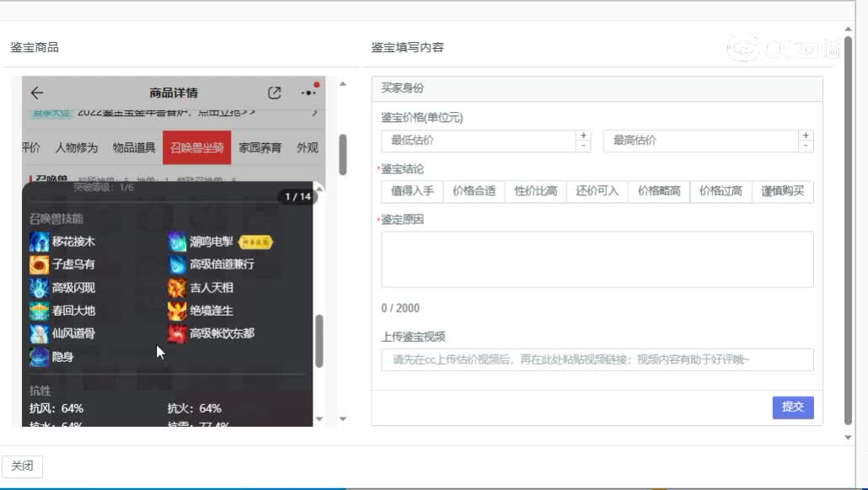
Task: Select the 隐身 skill icon
Action: click(x=40, y=357)
